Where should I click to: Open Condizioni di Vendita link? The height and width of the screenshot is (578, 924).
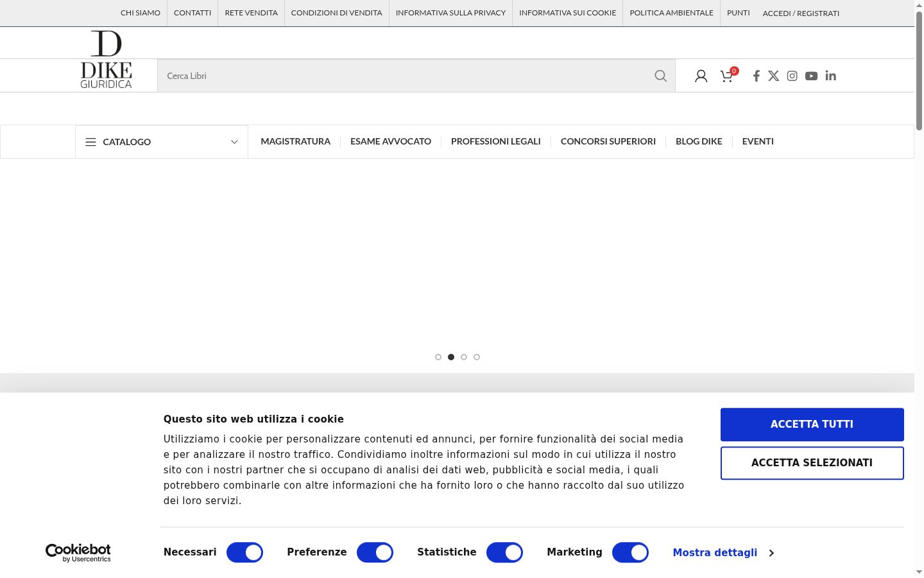coord(337,13)
